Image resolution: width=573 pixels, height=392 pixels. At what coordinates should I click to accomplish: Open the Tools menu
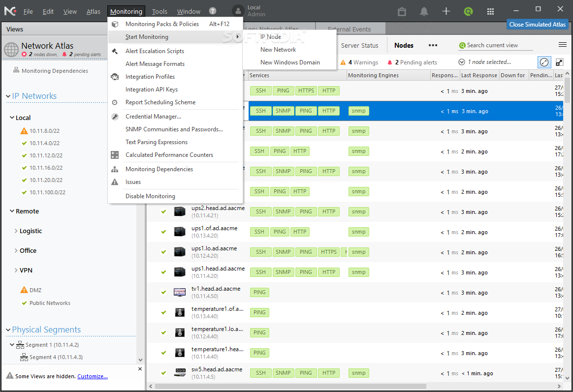click(x=159, y=11)
